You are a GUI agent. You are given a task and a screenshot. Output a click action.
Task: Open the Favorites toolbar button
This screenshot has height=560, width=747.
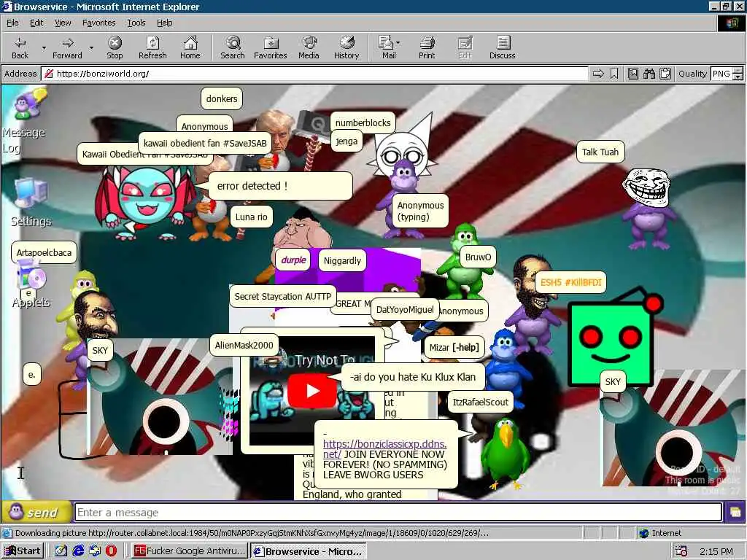point(271,47)
